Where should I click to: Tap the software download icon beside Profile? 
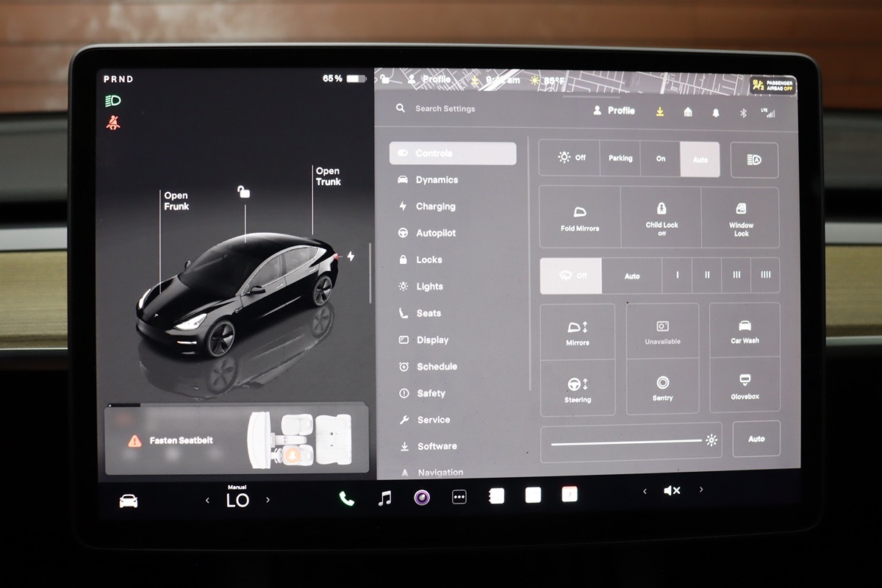pos(660,112)
